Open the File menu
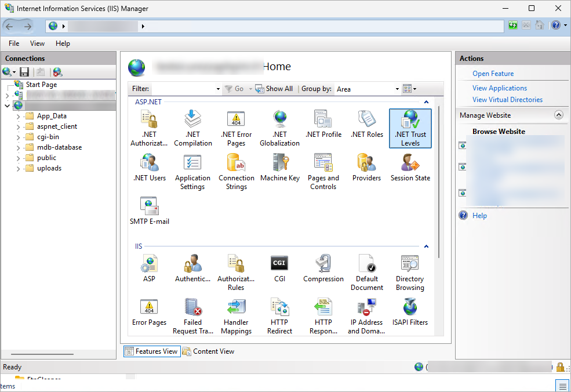 pyautogui.click(x=14, y=43)
